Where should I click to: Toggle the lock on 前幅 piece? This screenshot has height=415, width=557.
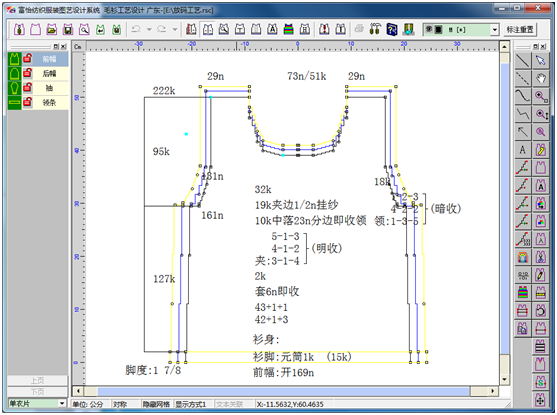tap(28, 59)
